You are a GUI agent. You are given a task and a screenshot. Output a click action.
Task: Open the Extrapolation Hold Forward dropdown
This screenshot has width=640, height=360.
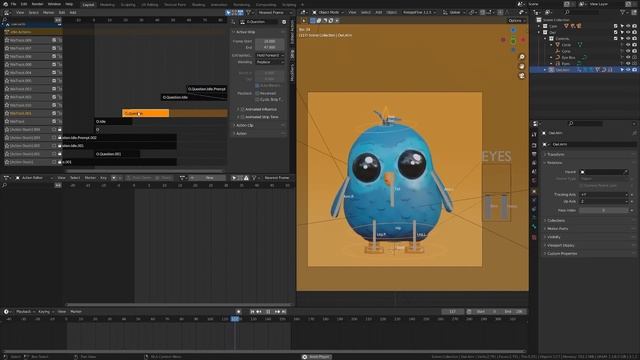270,55
